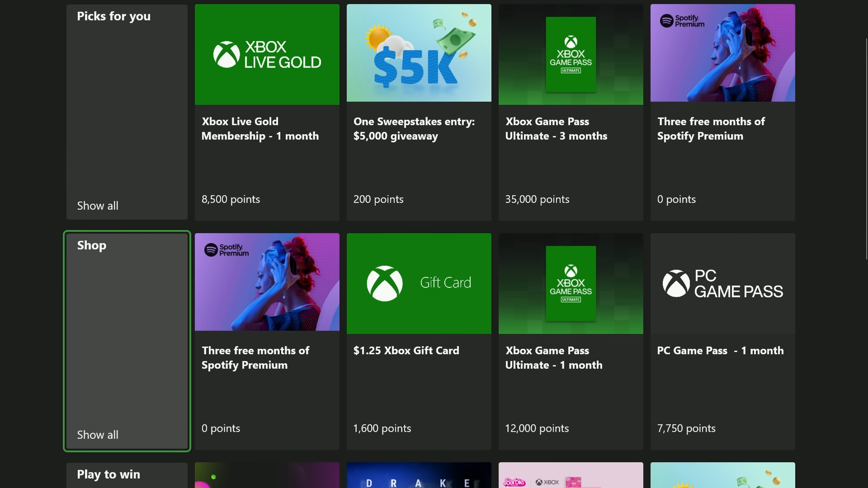Click the Spotify Premium image in Shop row
868x488 pixels.
(267, 282)
